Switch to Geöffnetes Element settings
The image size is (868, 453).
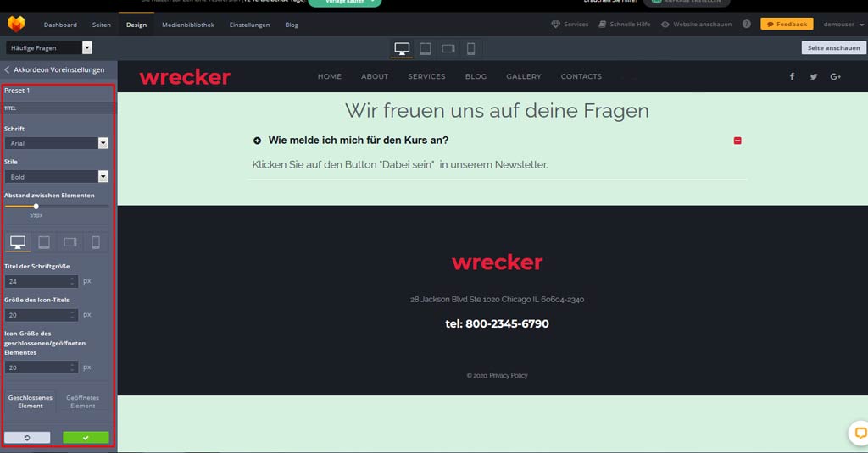[83, 401]
